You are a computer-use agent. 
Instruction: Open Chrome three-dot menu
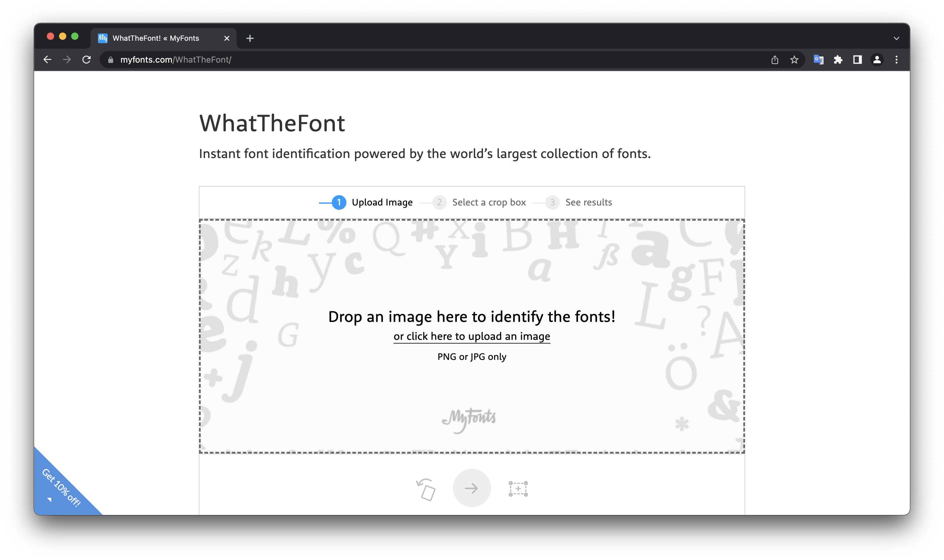(x=897, y=60)
